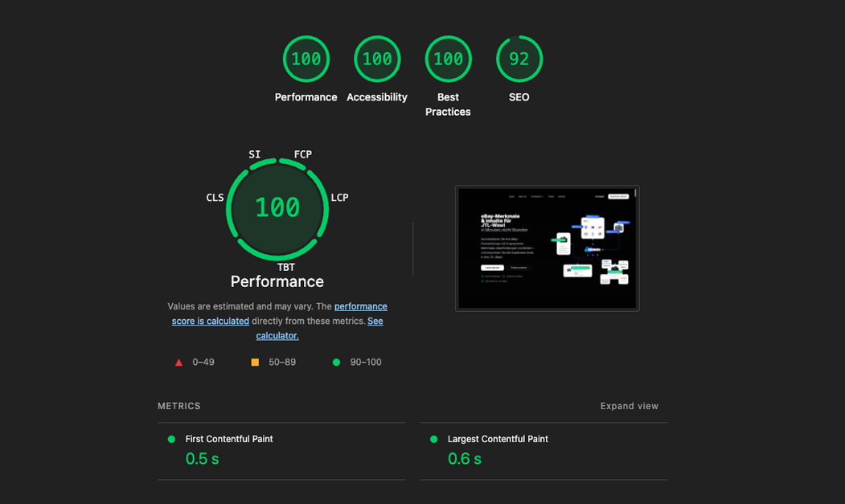
Task: Jump to the SEO score gauge
Action: [x=519, y=59]
